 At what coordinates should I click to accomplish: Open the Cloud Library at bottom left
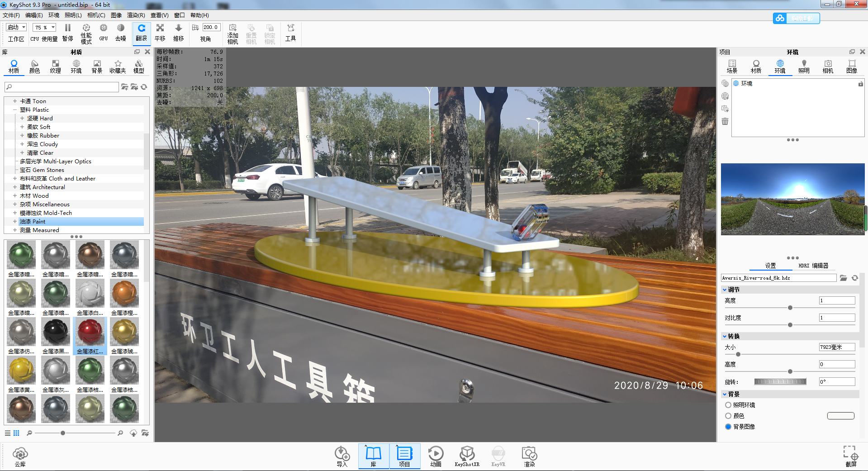pyautogui.click(x=20, y=456)
